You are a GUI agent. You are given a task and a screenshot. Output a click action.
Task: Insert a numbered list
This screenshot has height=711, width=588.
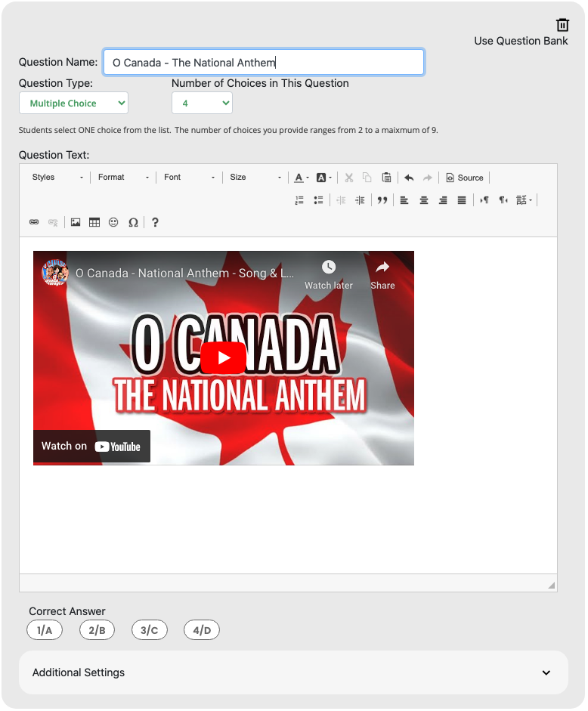299,200
